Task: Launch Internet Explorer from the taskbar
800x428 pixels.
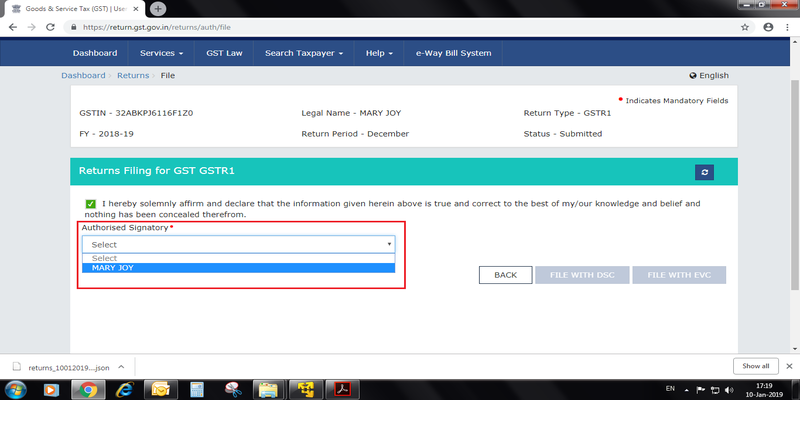Action: tap(125, 389)
